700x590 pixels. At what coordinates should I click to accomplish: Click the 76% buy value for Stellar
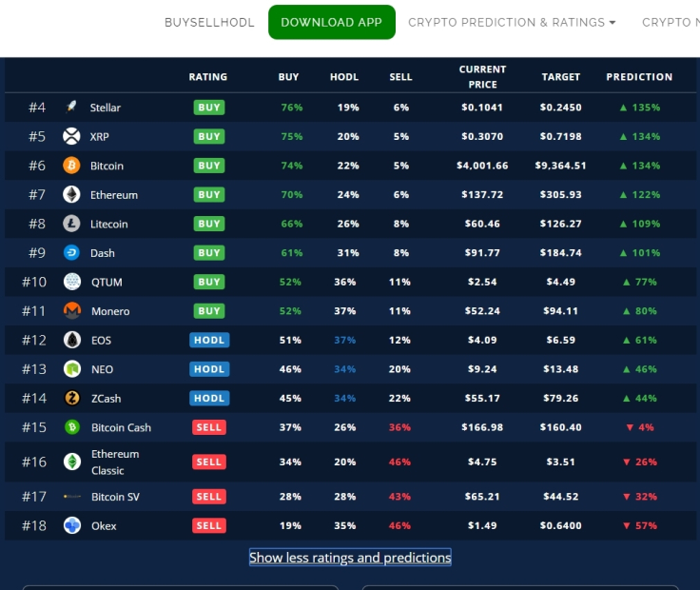tap(292, 108)
